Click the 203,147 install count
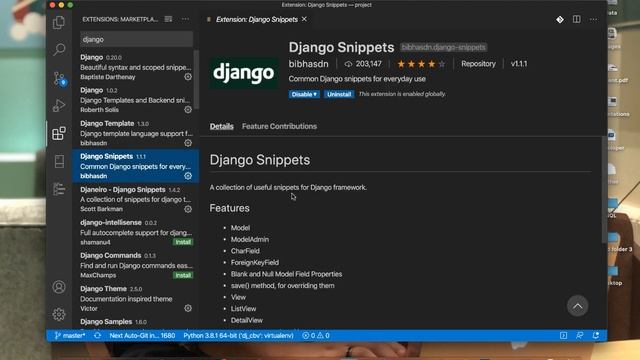 point(363,64)
